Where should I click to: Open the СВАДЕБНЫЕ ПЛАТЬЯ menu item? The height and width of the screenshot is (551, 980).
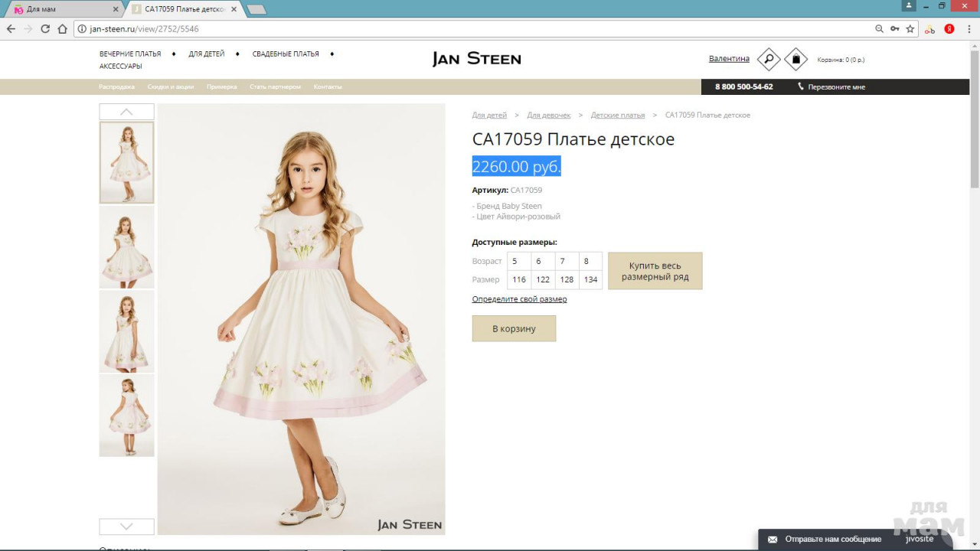[x=286, y=54]
